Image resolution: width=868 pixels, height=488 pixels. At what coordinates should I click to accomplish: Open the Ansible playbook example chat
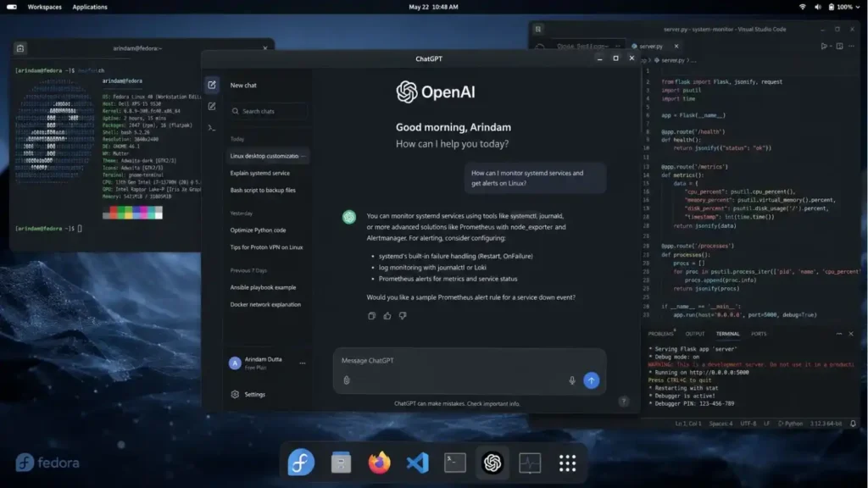click(263, 288)
